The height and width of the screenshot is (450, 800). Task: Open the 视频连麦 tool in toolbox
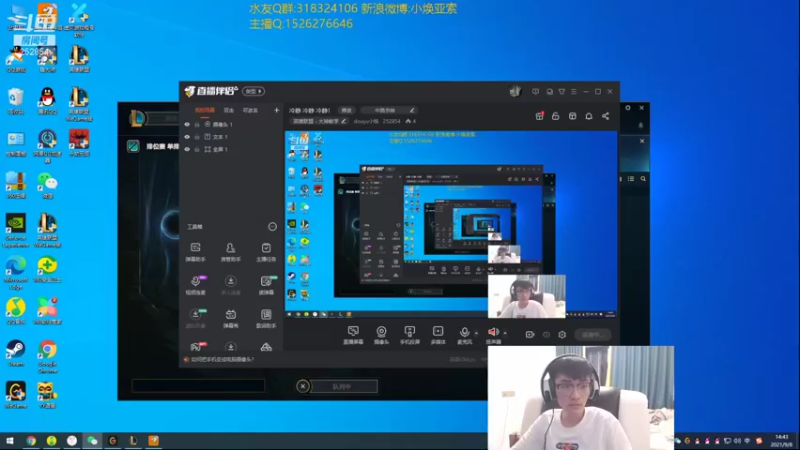pos(195,285)
